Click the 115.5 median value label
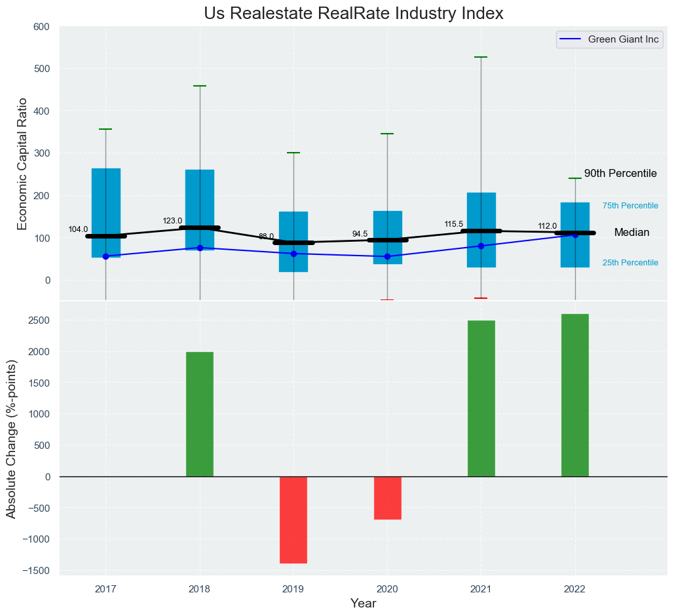674x616 pixels. coord(453,225)
